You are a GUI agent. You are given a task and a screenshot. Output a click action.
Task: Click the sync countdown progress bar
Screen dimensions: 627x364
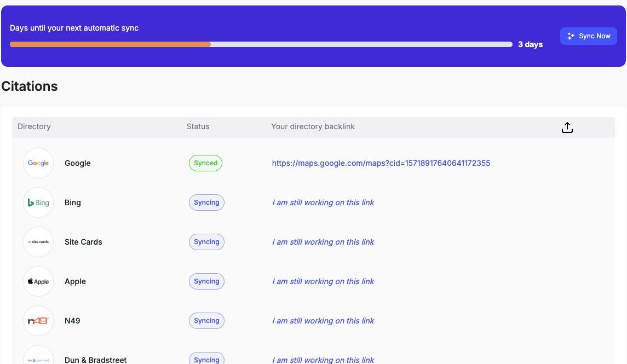tap(261, 44)
